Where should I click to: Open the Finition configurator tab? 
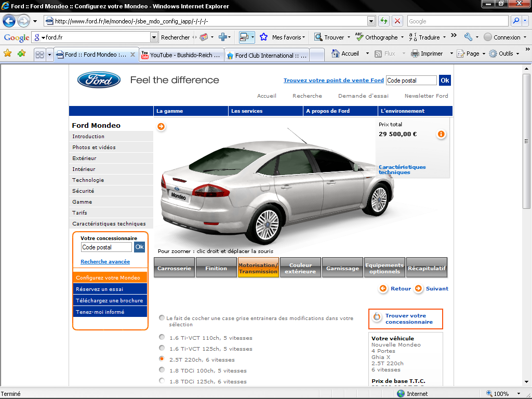coord(216,268)
